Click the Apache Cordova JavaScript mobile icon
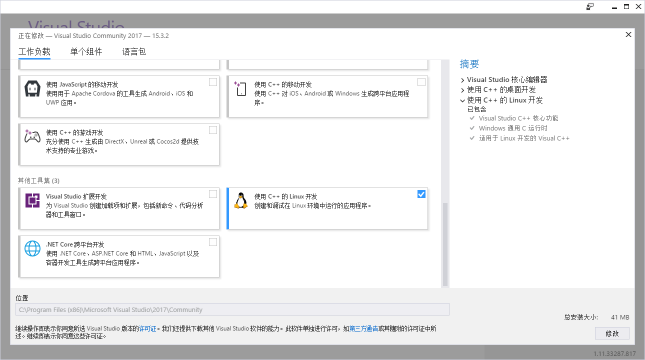 tap(32, 88)
